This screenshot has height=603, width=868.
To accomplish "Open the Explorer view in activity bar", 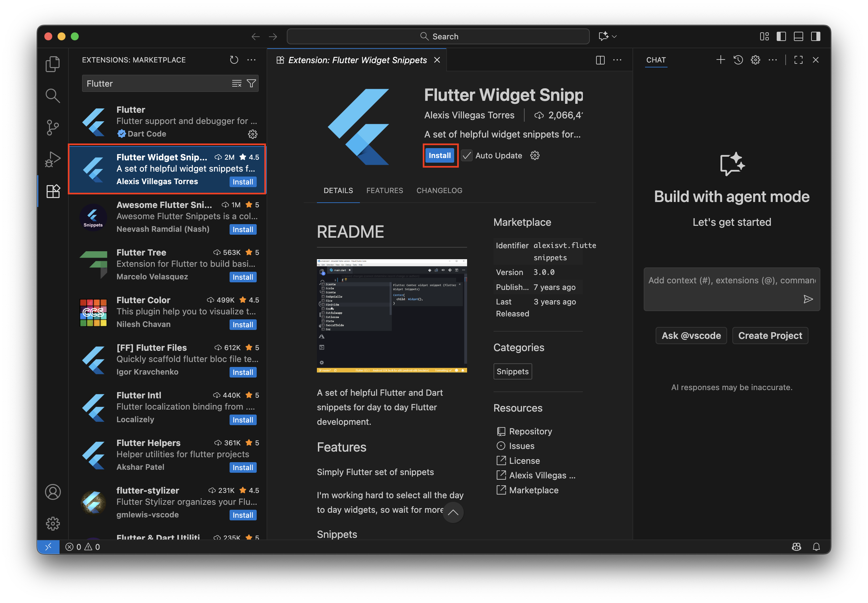I will pos(53,64).
